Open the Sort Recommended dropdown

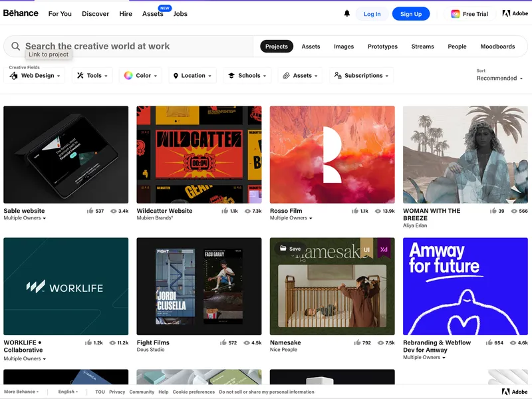tap(500, 78)
